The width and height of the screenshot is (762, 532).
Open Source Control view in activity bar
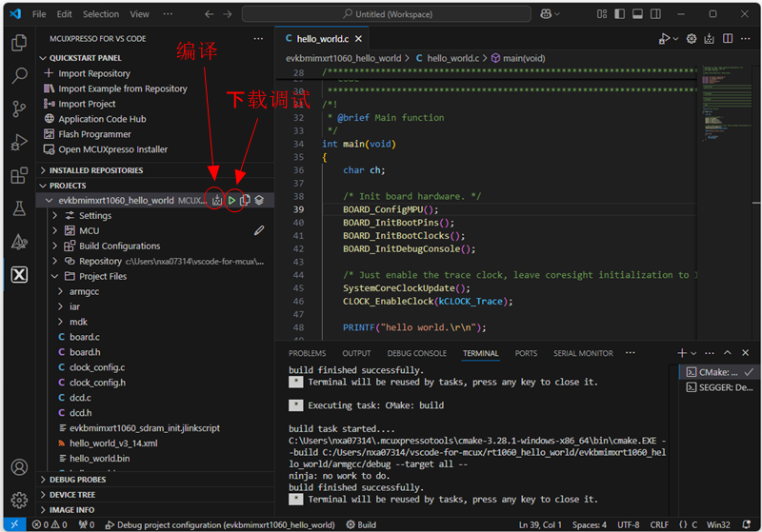[19, 109]
